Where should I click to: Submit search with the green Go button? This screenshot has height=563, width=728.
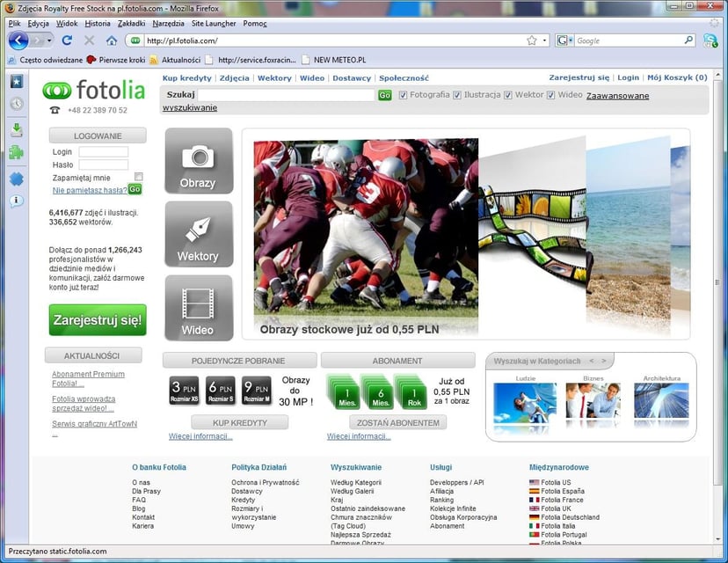point(384,95)
